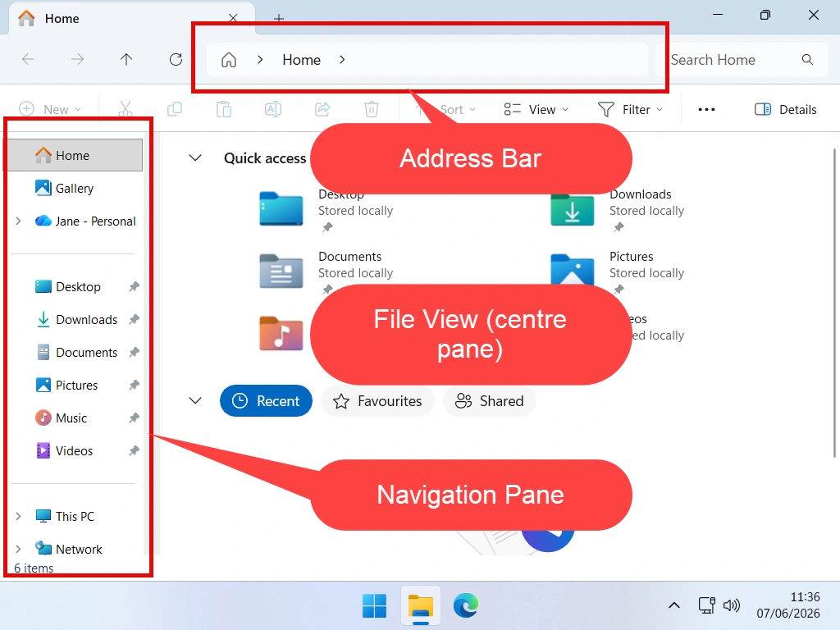Click the vertical scrollbar in file view

(x=834, y=303)
